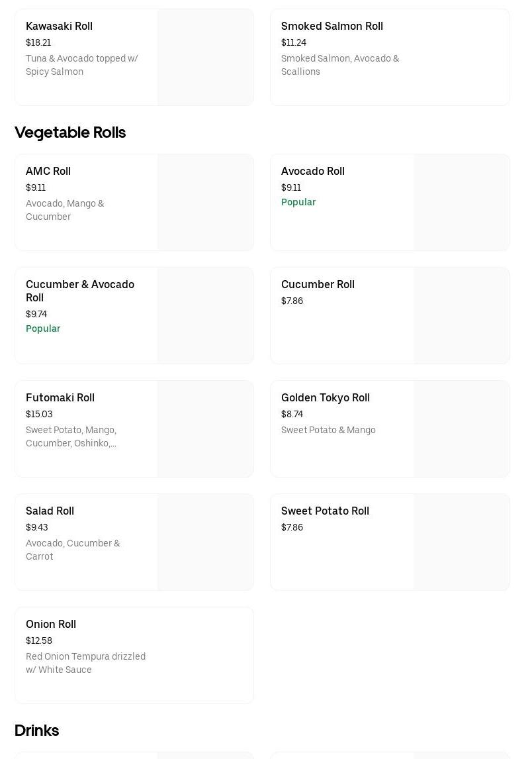Open the Onion Roll menu item

[51, 625]
